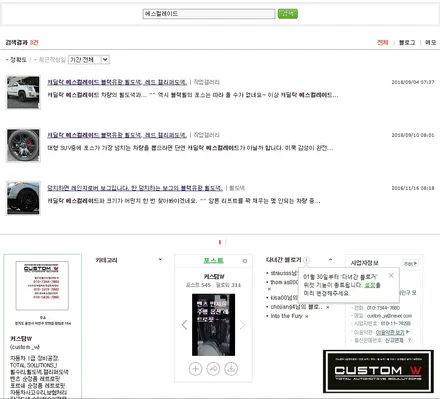Image resolution: width=440 pixels, height=399 pixels.
Task: Open 휠도색 category of third result
Action: (x=237, y=188)
